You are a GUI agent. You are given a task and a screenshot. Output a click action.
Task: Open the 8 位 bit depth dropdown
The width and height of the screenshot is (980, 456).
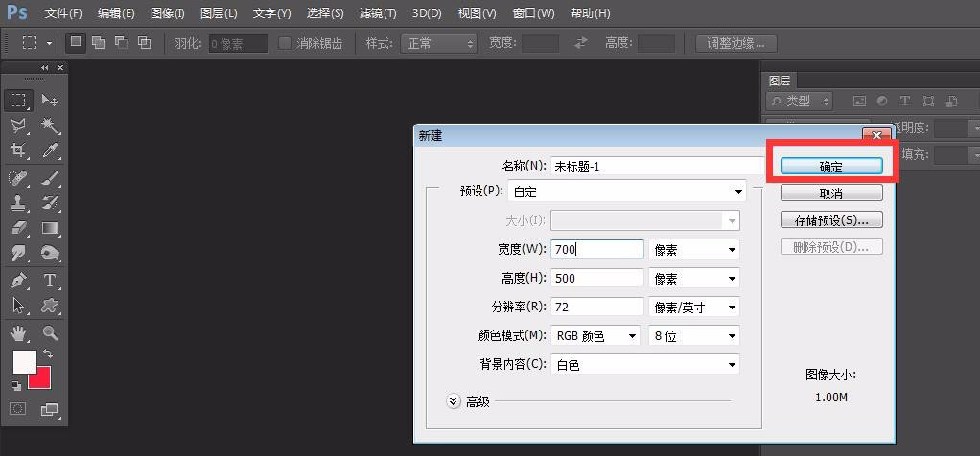(x=694, y=336)
